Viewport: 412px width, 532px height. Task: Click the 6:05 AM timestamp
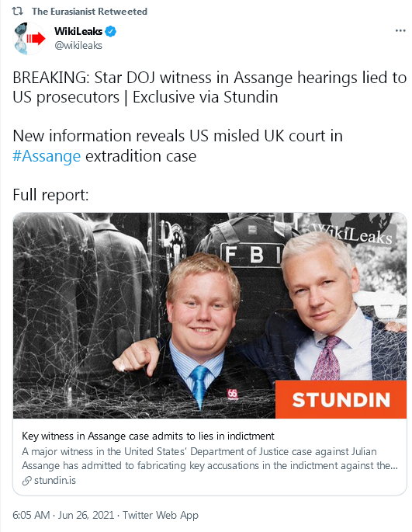click(31, 515)
